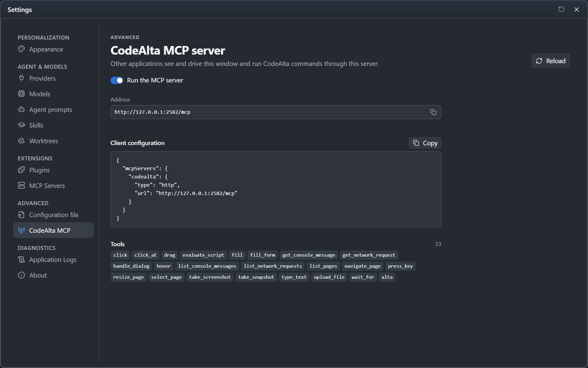Click the MCP Servers rack icon
Screen dimensions: 588x368
(21, 186)
